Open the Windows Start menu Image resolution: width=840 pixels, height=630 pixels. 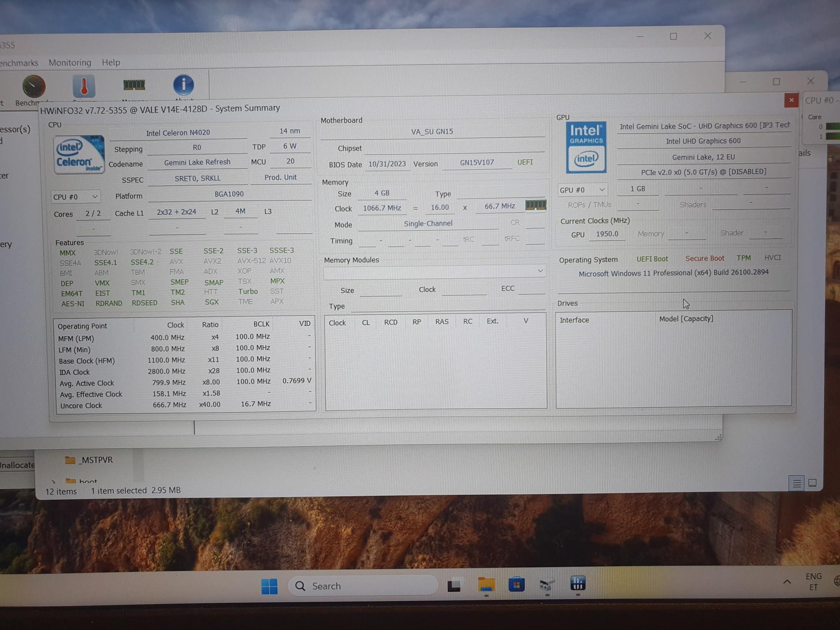tap(269, 586)
